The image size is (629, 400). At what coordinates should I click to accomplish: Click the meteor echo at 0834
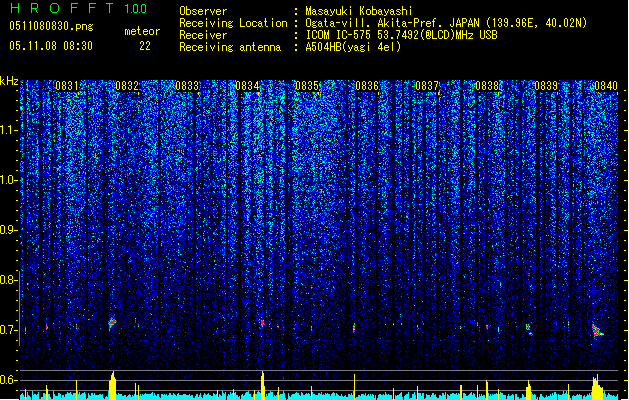(262, 323)
